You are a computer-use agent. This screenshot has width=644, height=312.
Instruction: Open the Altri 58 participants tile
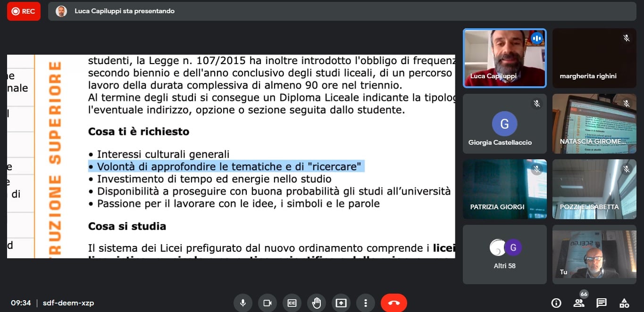504,255
